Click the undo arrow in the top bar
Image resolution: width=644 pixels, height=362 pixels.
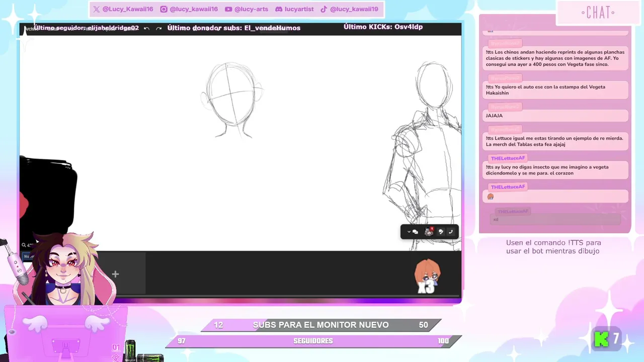pyautogui.click(x=146, y=29)
